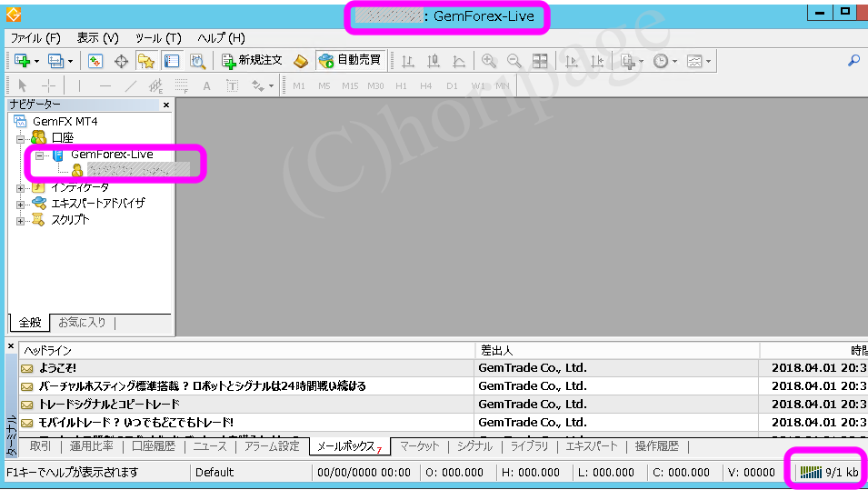The height and width of the screenshot is (490, 868).
Task: Open the periodicity clock dropdown arrow
Action: (x=674, y=62)
